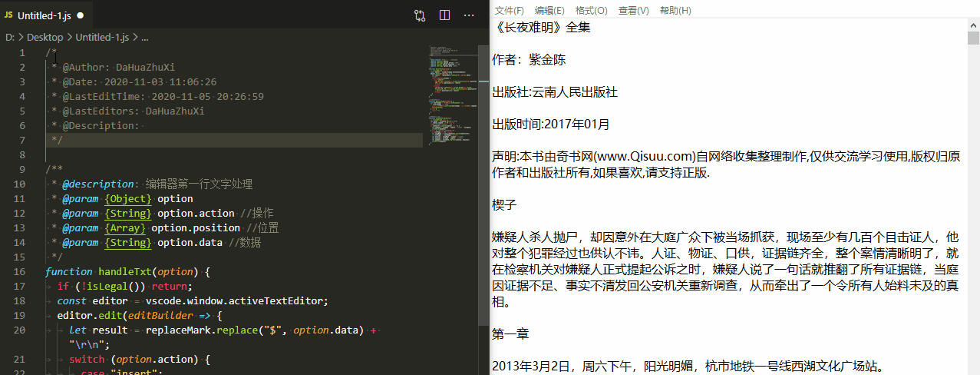Select the Untitled-1.js editor tab

coord(45,15)
